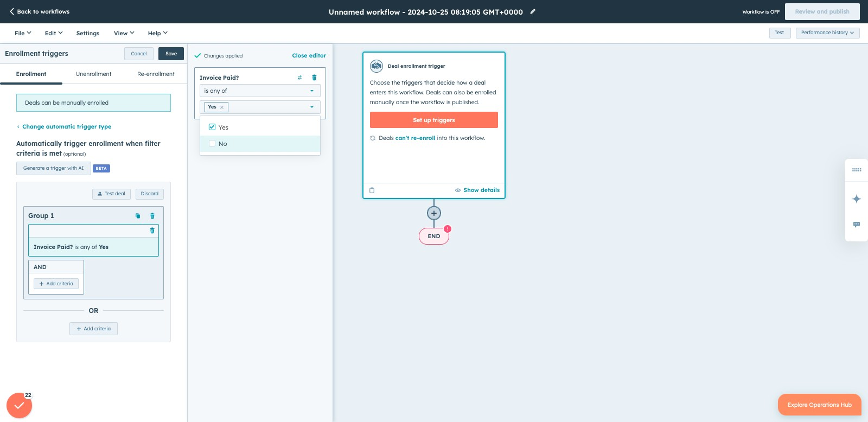The width and height of the screenshot is (868, 422).
Task: Open the File menu
Action: tap(23, 33)
